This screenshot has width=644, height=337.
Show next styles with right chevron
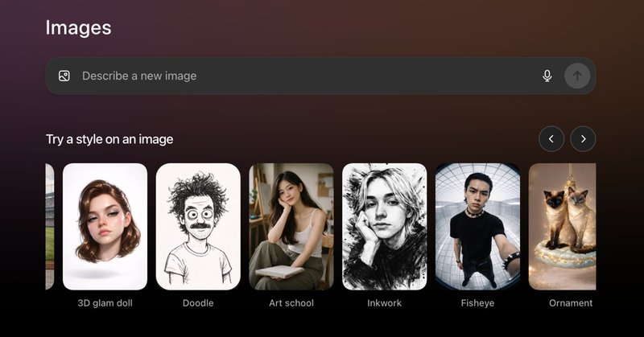pos(583,138)
